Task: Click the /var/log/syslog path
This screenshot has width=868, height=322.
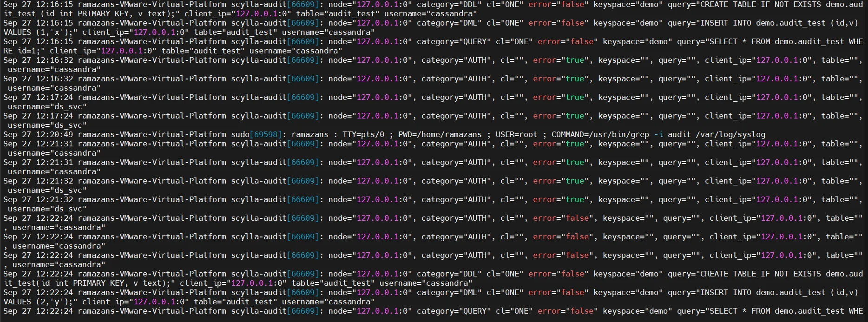Action: pos(730,134)
